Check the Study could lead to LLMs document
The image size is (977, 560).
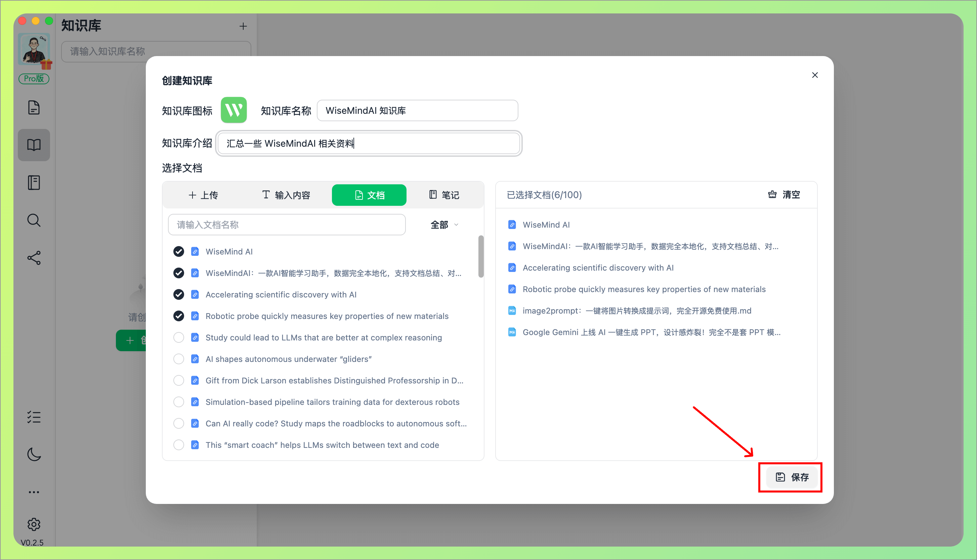point(178,337)
